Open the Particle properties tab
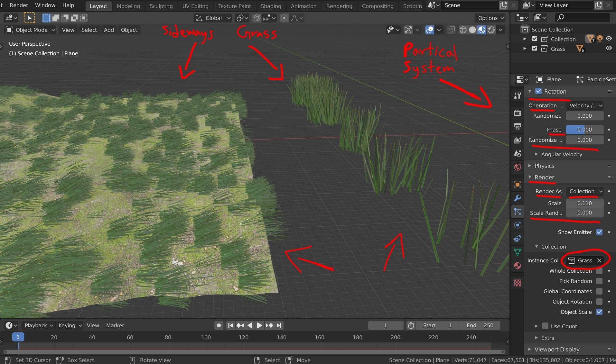 pos(518,212)
